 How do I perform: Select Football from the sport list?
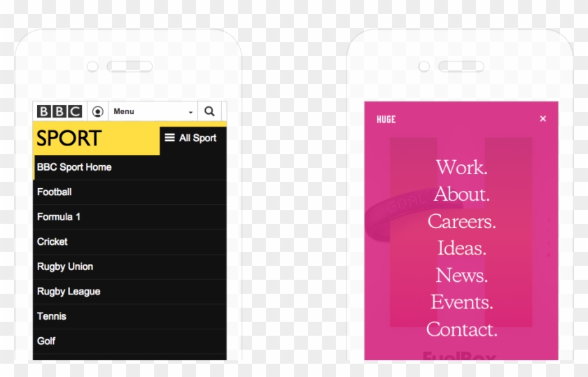coord(55,192)
